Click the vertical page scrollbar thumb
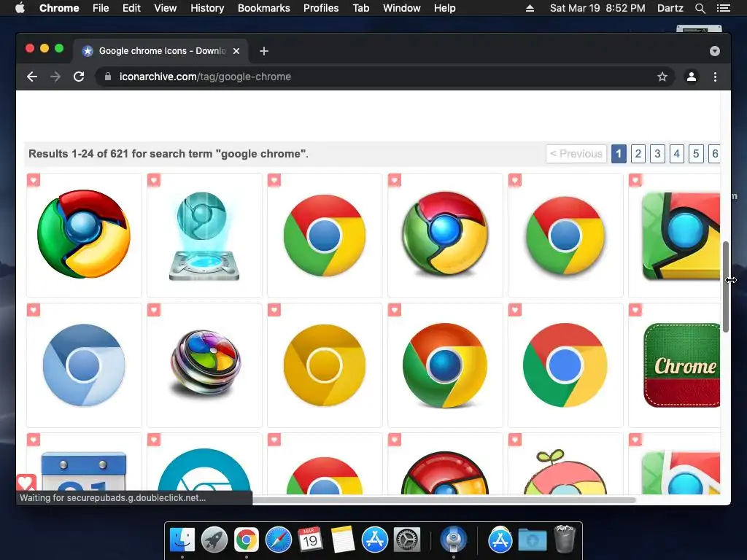Screen dimensions: 747x560 pos(726,287)
